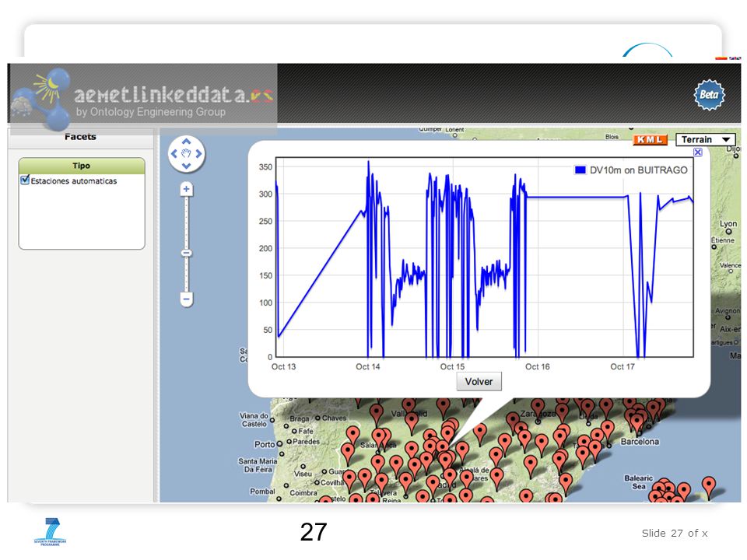Screen dimensions: 747x560
Task: Click the Santa Maria Da Feira map label
Action: click(x=258, y=465)
